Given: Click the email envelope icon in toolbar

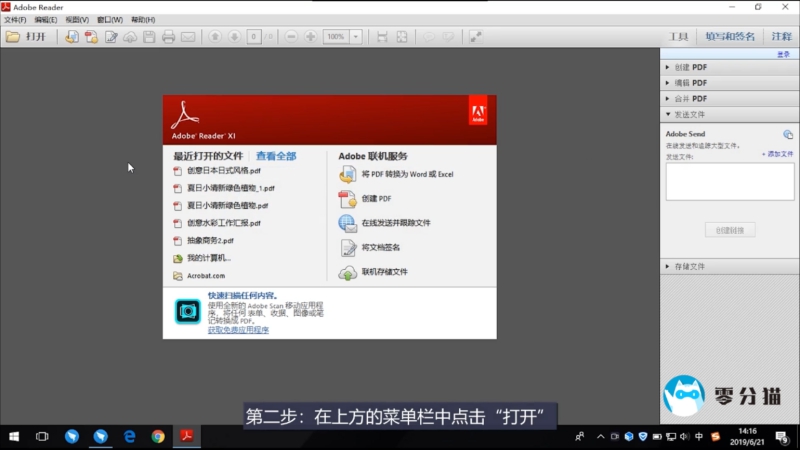Looking at the screenshot, I should pyautogui.click(x=188, y=37).
